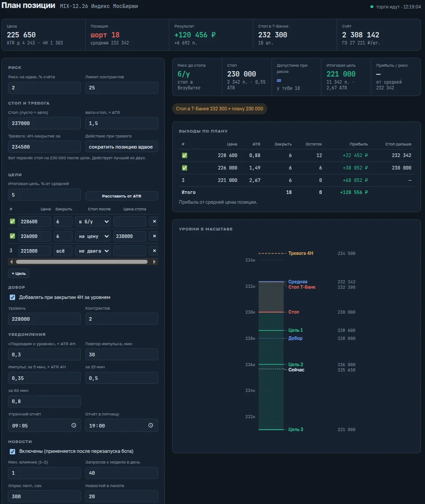This screenshot has height=504, width=425.
Task: Click the 'торги идут' trading status indicator
Action: [396, 7]
